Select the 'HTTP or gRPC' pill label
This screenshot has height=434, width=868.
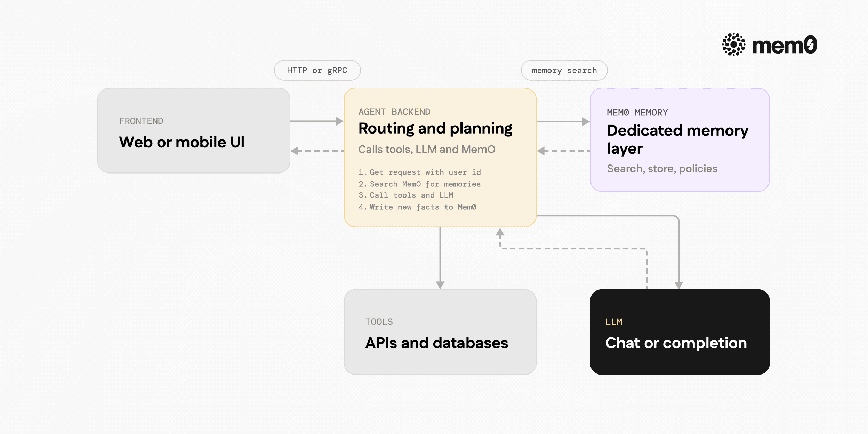tap(317, 70)
